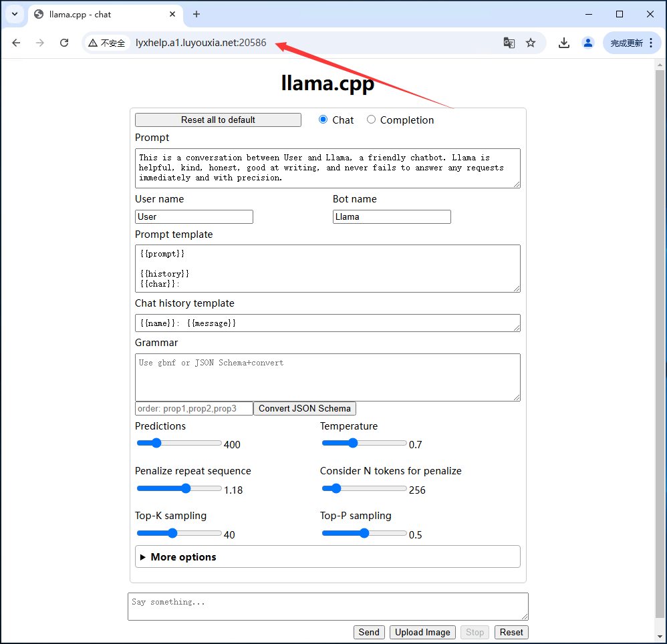Send the chat message
Screen dimensions: 667x644
coord(369,632)
